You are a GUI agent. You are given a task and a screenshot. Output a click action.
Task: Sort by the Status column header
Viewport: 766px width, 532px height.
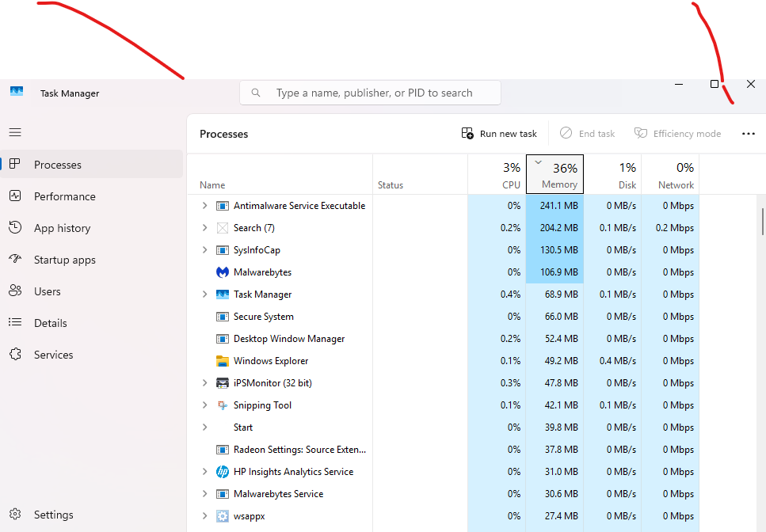pos(420,174)
